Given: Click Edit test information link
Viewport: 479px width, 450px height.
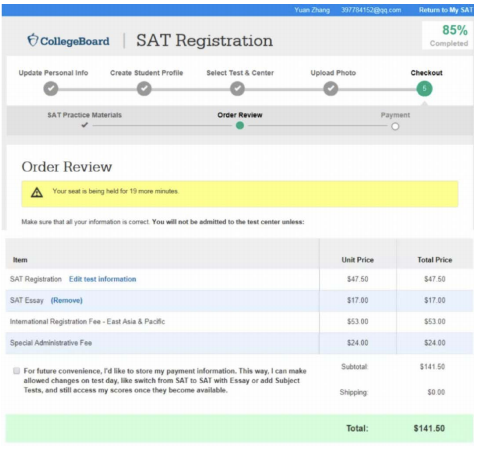Looking at the screenshot, I should [x=102, y=279].
